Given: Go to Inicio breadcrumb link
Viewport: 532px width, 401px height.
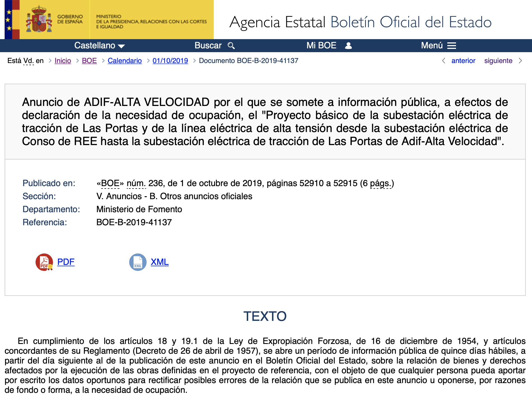Looking at the screenshot, I should point(63,61).
